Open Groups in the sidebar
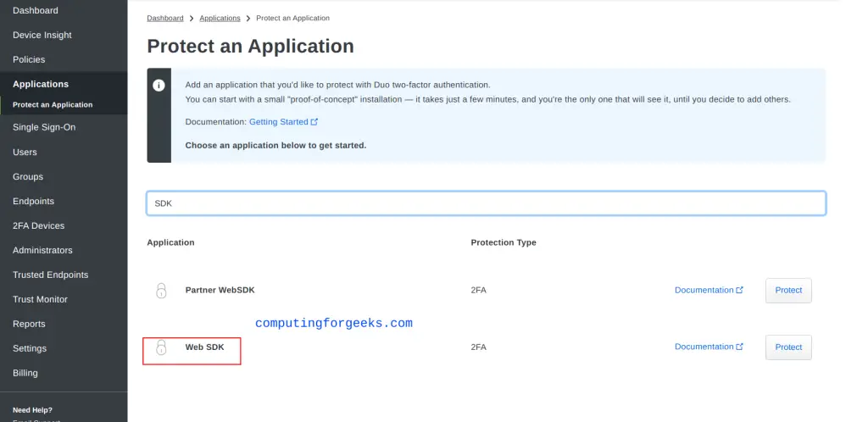The image size is (868, 422). pyautogui.click(x=28, y=176)
